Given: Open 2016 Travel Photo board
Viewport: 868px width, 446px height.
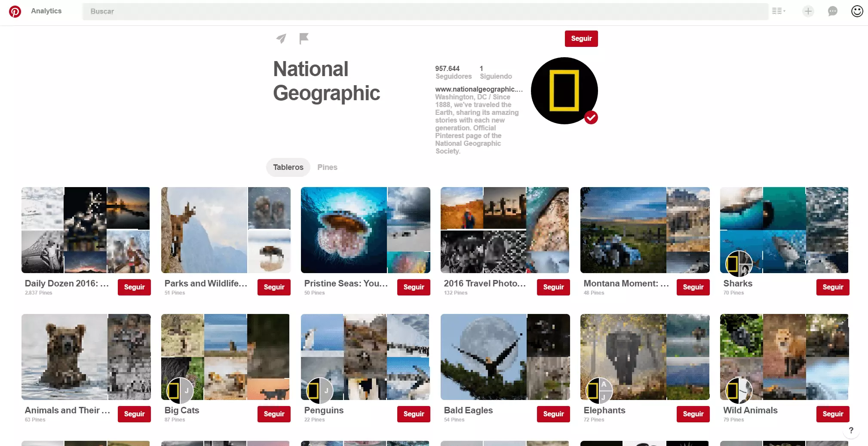Looking at the screenshot, I should 505,230.
